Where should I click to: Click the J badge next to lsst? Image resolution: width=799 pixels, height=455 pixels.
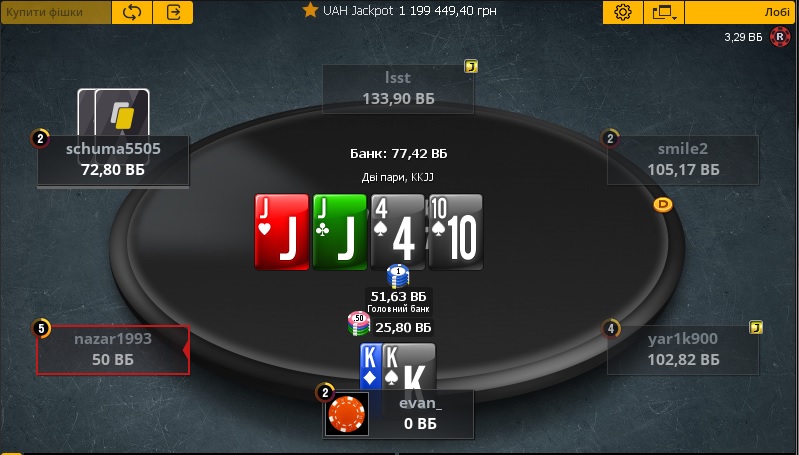[x=471, y=66]
